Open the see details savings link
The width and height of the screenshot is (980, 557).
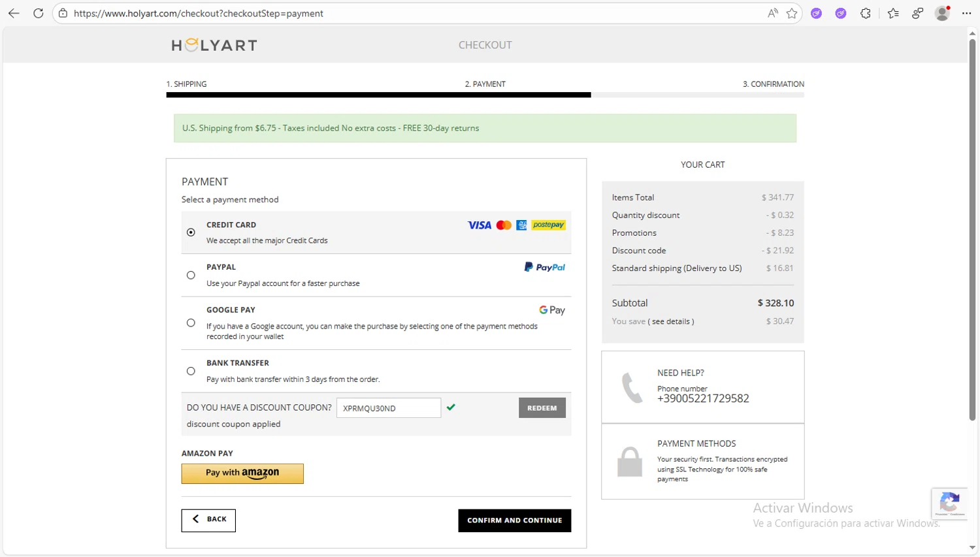click(x=670, y=321)
